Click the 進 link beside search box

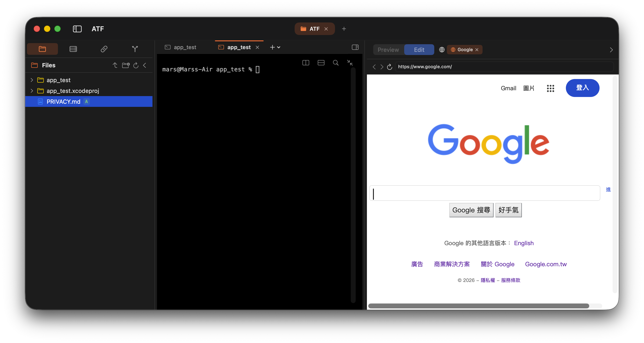click(608, 189)
